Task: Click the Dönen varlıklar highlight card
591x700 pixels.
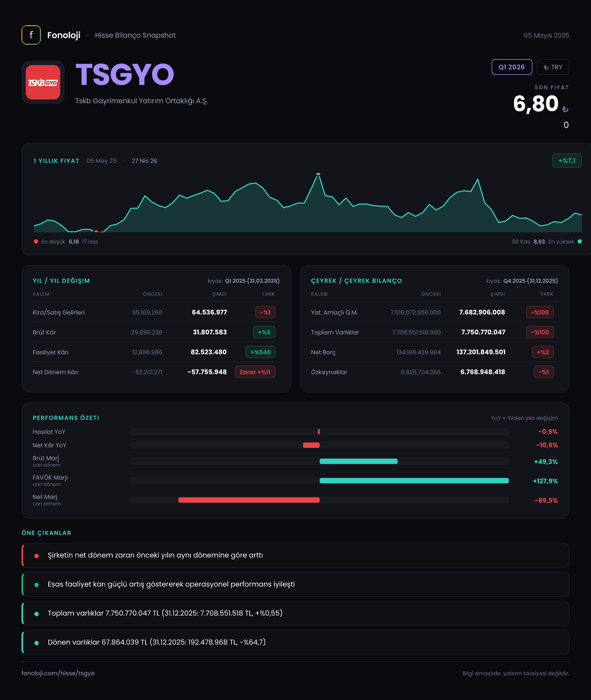Action: pyautogui.click(x=295, y=642)
